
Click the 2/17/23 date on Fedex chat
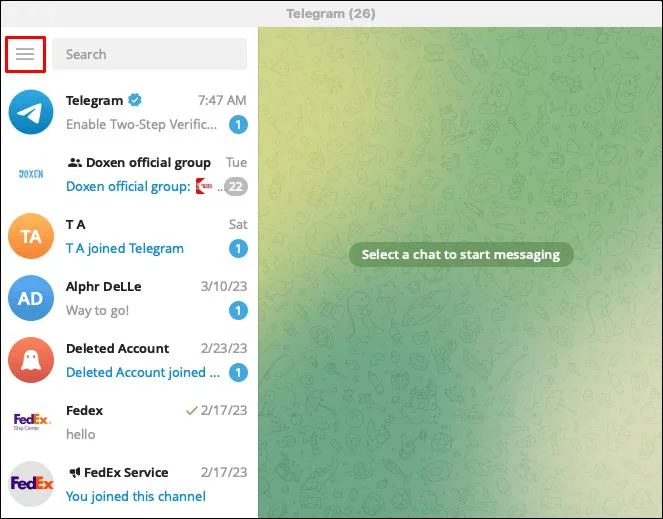[224, 411]
